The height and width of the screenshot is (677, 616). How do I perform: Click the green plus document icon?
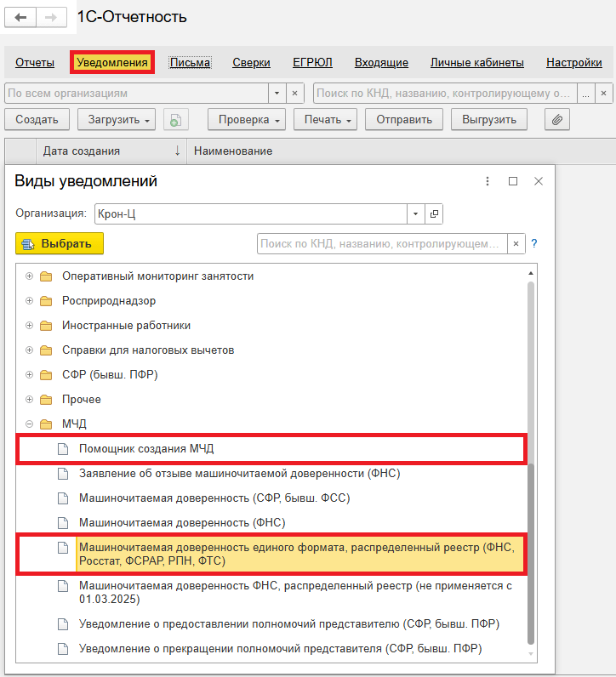174,120
